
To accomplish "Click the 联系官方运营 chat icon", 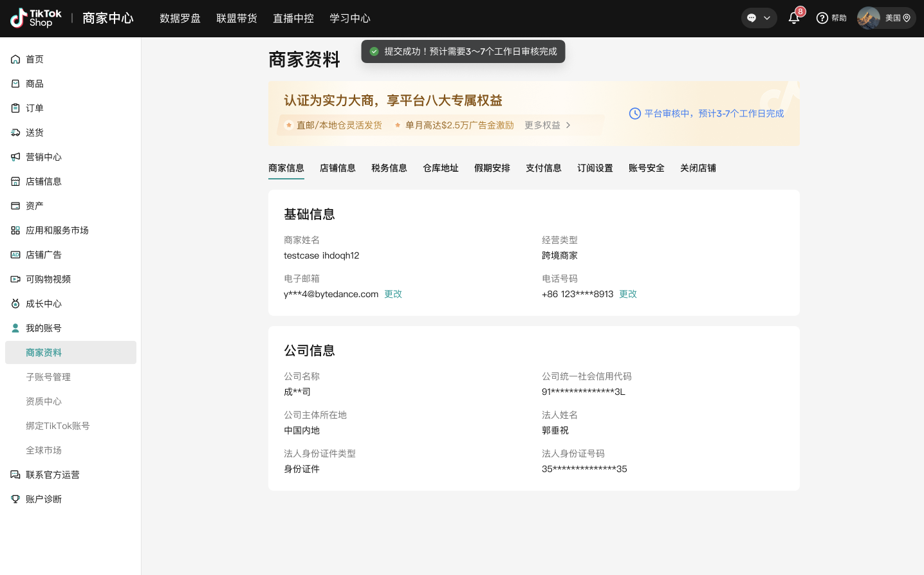I will tap(15, 475).
